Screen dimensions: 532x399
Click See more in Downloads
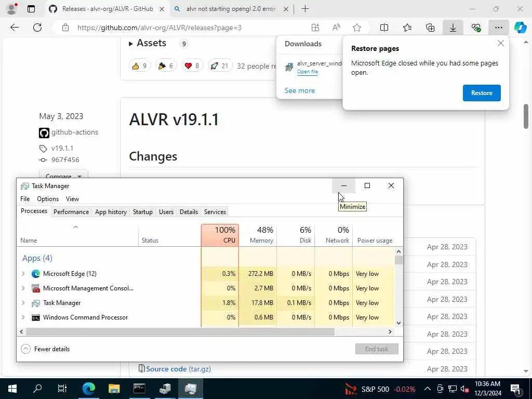click(300, 90)
